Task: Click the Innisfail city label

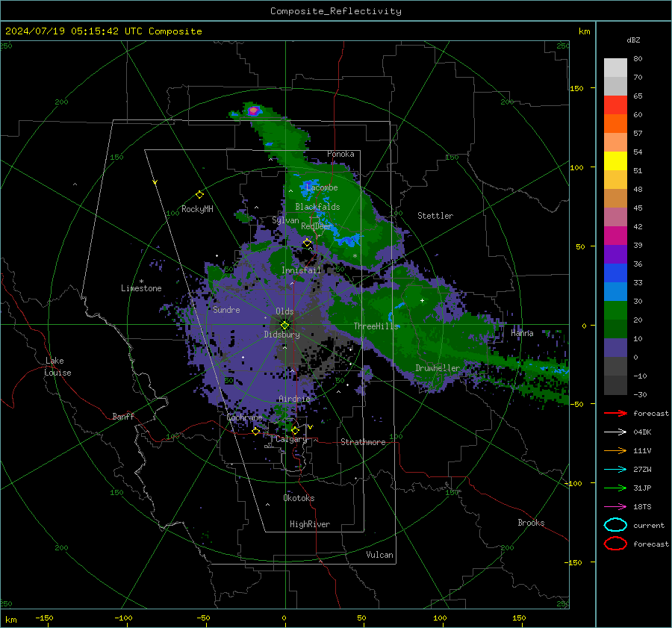Action: [x=302, y=270]
